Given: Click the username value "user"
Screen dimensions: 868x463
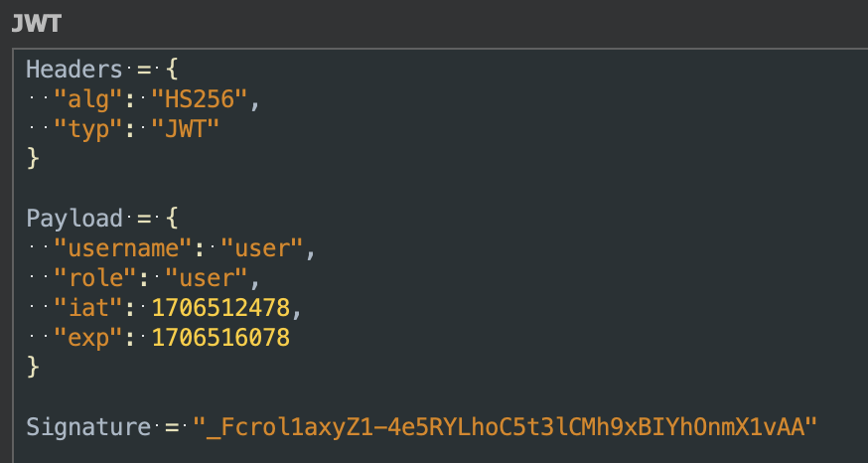Looking at the screenshot, I should (263, 248).
